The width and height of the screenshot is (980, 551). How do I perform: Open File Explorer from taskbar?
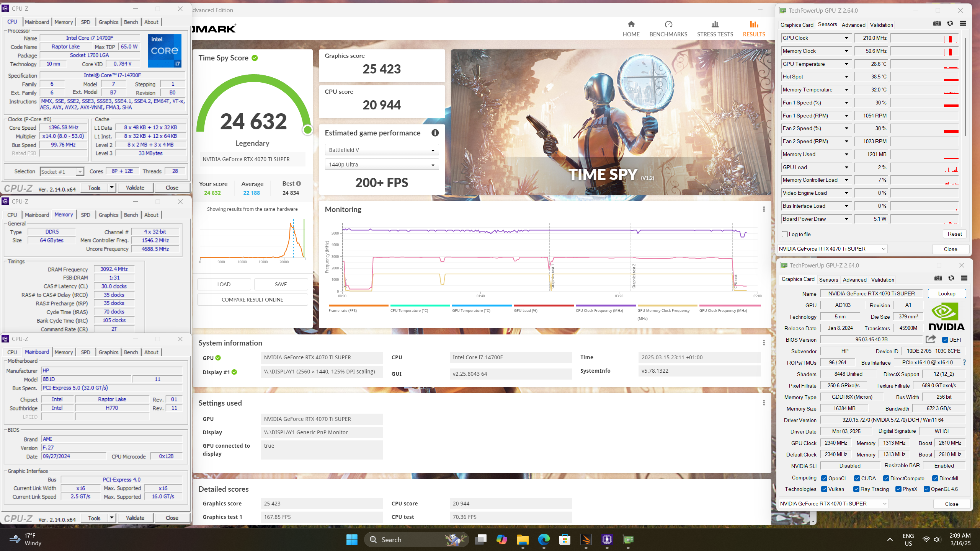point(523,540)
